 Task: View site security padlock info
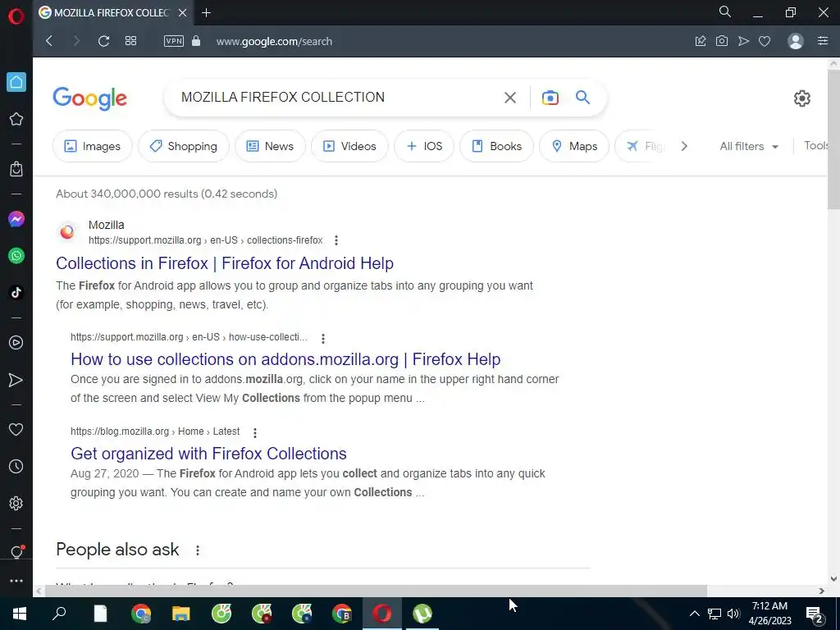(x=196, y=41)
